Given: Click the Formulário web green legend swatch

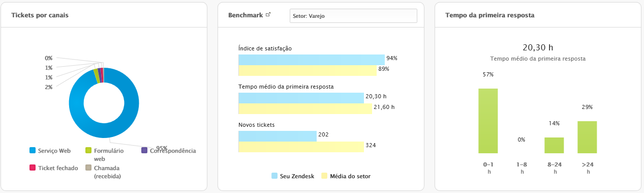Looking at the screenshot, I should click(x=88, y=151).
